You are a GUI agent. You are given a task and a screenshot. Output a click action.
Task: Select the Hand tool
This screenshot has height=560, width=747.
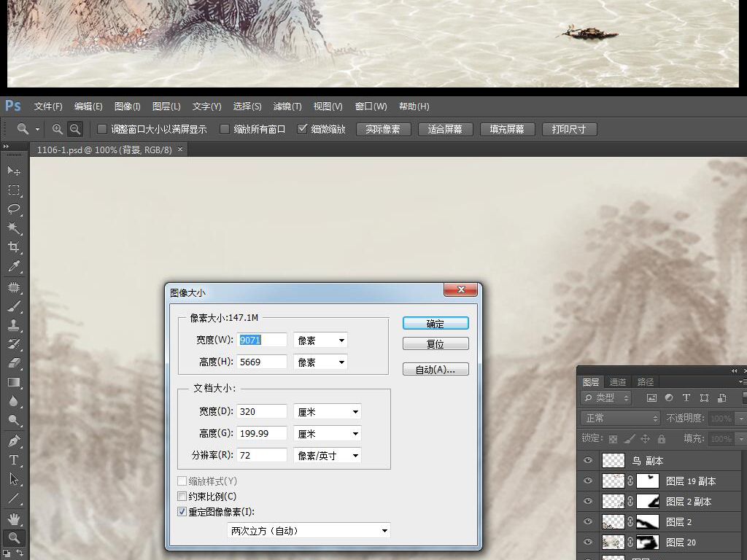coord(14,519)
